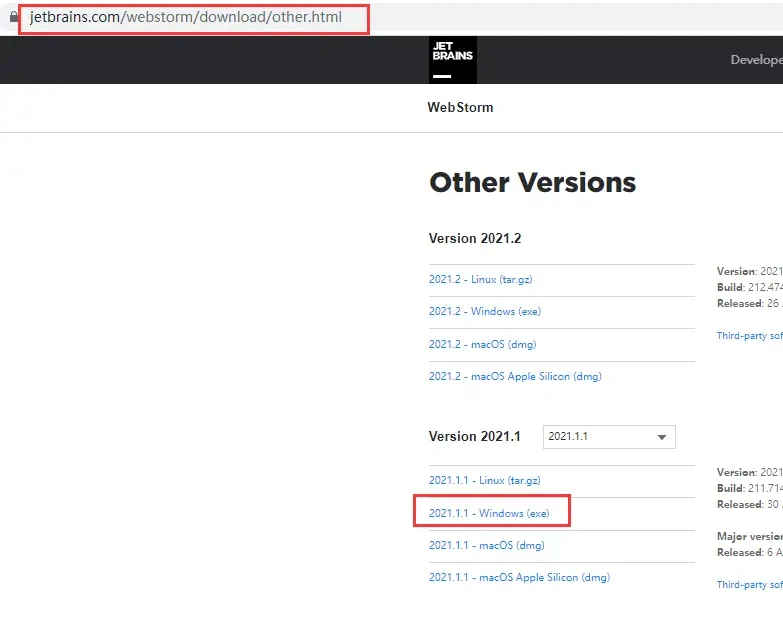Click the Build 211 info text
Viewport: 783px width, 619px height.
pos(750,488)
